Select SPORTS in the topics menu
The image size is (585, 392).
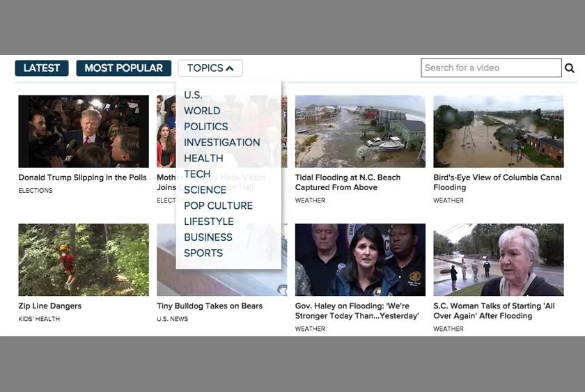click(203, 253)
